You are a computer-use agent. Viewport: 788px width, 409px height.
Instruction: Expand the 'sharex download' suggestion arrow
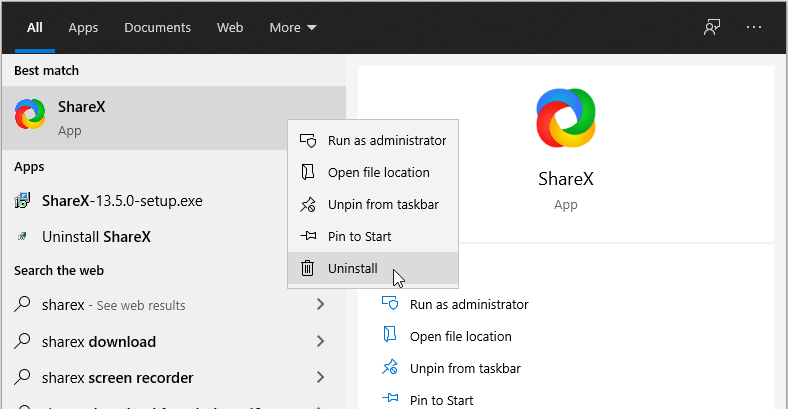coord(320,342)
